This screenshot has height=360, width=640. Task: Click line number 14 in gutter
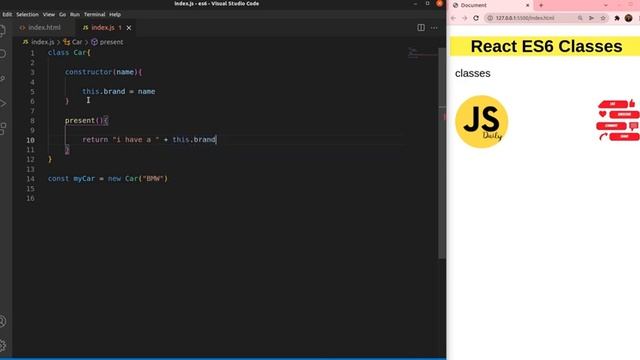pos(31,179)
